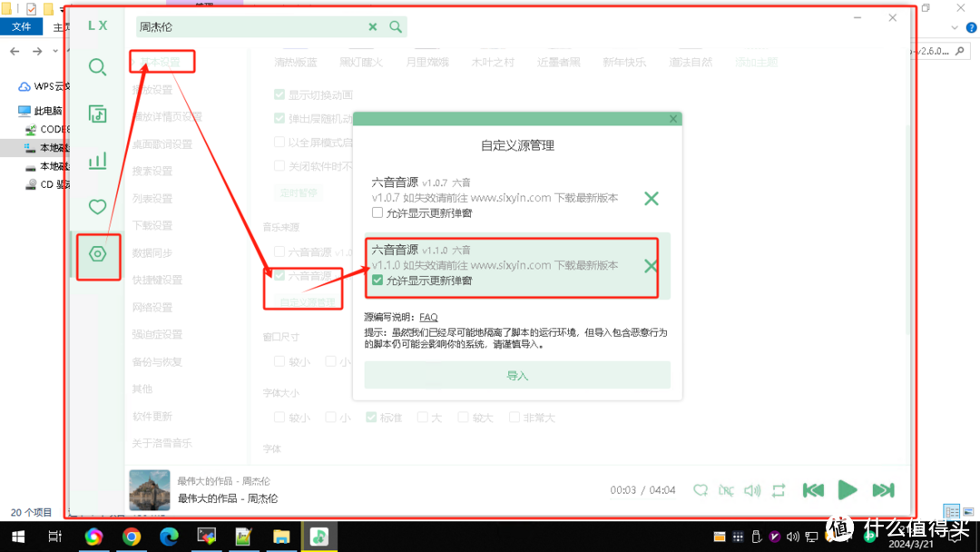The width and height of the screenshot is (980, 552).
Task: Launch Microsoft Edge from the taskbar
Action: coord(169,537)
